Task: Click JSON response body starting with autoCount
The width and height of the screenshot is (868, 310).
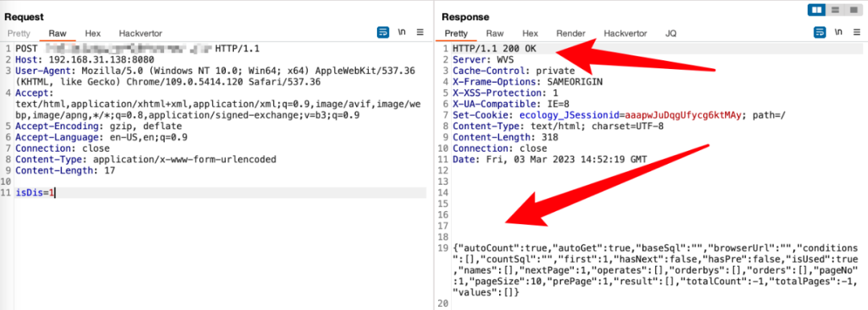Action: (655, 270)
